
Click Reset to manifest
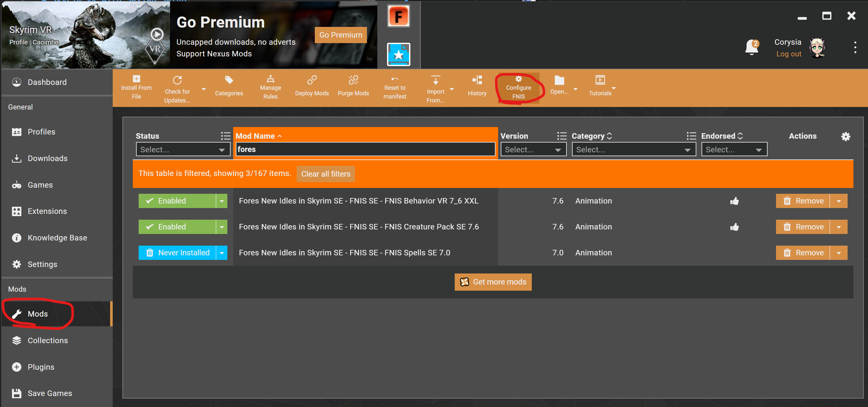(x=394, y=88)
